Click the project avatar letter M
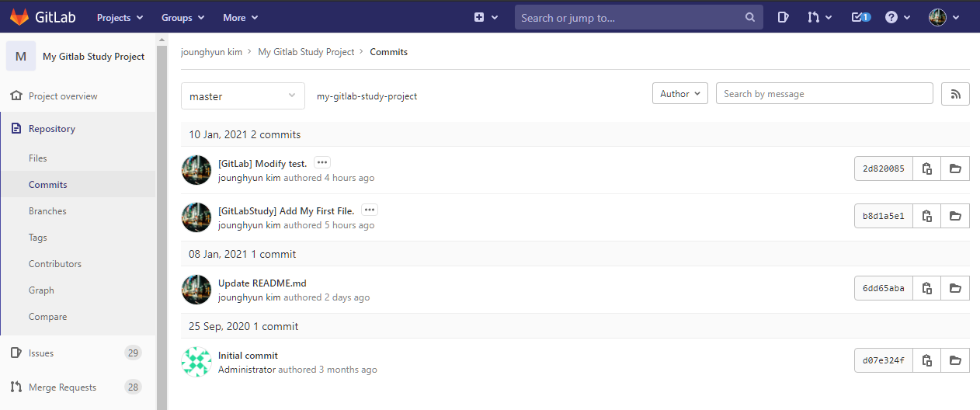980x410 pixels. 21,56
